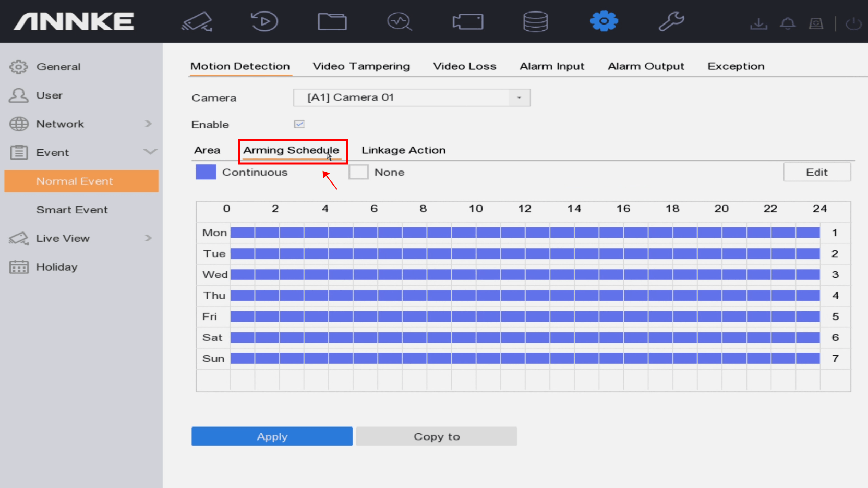Switch to the Video Tampering tab
The width and height of the screenshot is (868, 488).
[361, 66]
